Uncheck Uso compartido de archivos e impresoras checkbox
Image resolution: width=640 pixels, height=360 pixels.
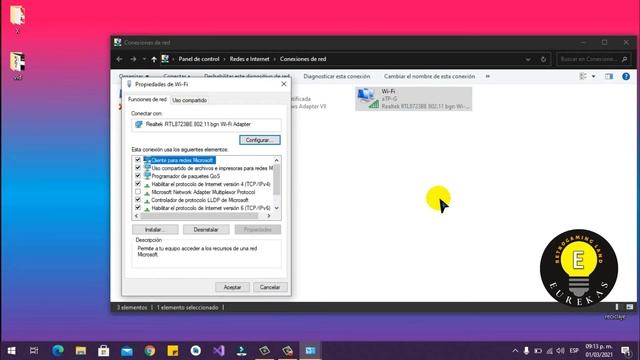(138, 168)
